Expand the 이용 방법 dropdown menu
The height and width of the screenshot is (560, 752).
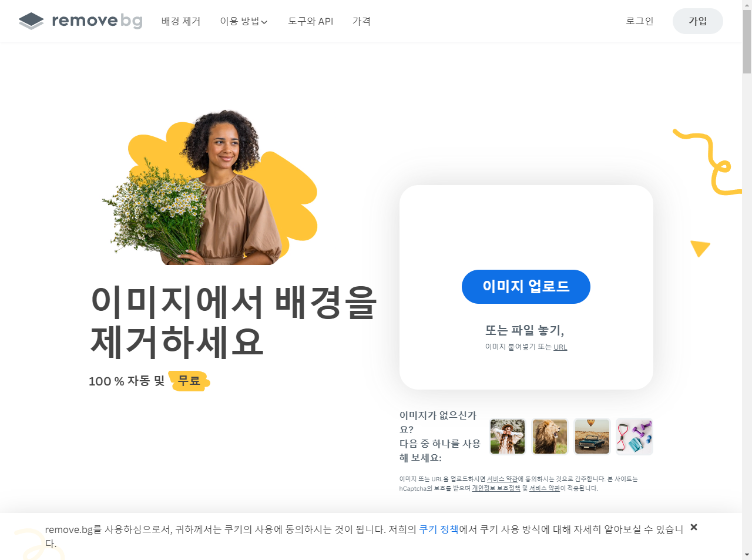click(x=244, y=21)
